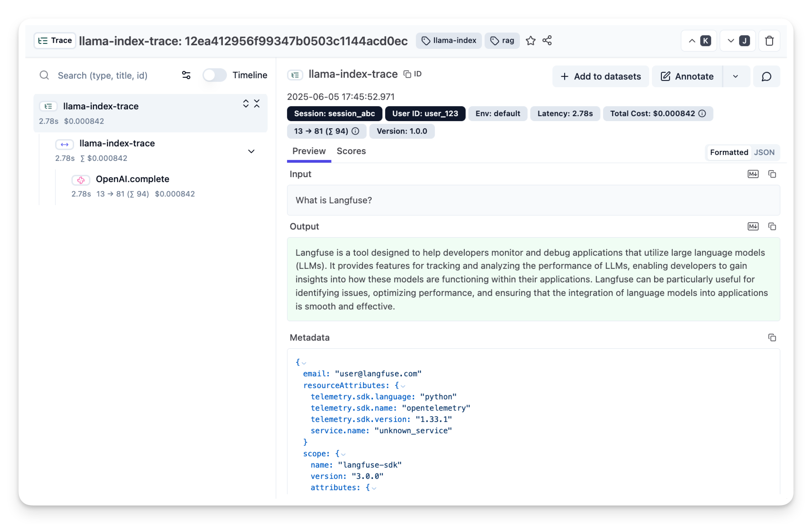Open search filter options beside the search field
Image resolution: width=812 pixels, height=524 pixels.
coord(186,75)
